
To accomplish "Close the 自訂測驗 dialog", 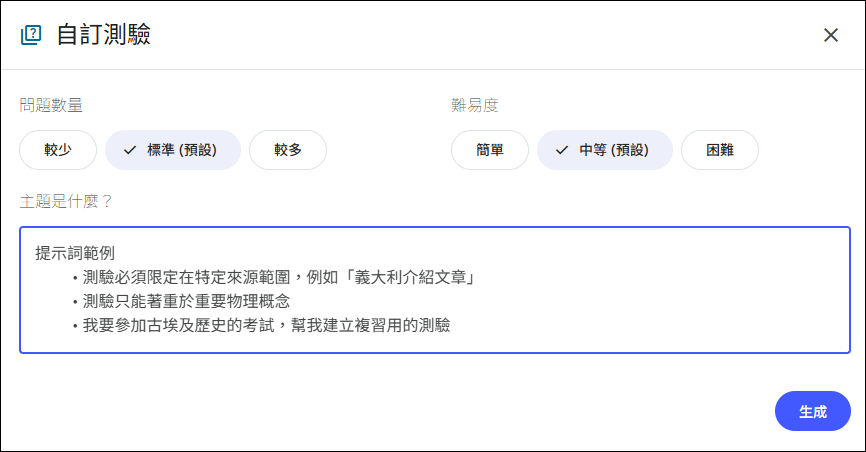I will pyautogui.click(x=830, y=35).
